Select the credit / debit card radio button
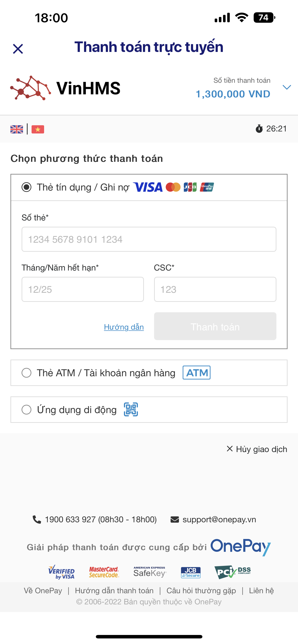This screenshot has height=644, width=298. click(x=26, y=187)
